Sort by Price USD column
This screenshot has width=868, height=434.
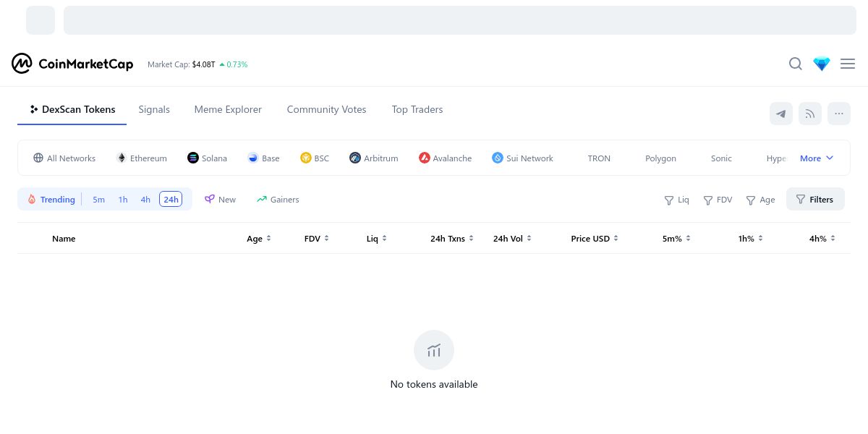pyautogui.click(x=595, y=238)
